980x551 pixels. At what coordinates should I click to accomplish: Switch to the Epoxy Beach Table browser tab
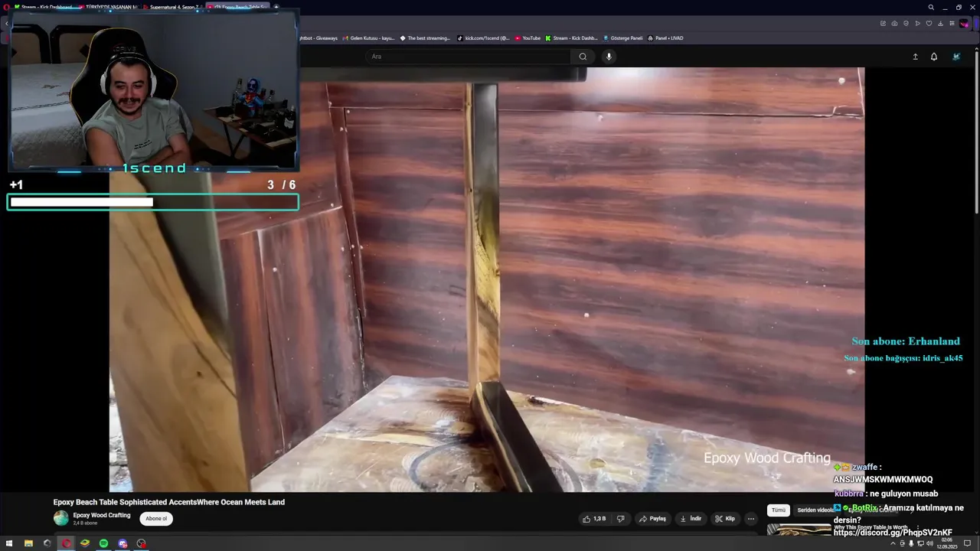(238, 7)
